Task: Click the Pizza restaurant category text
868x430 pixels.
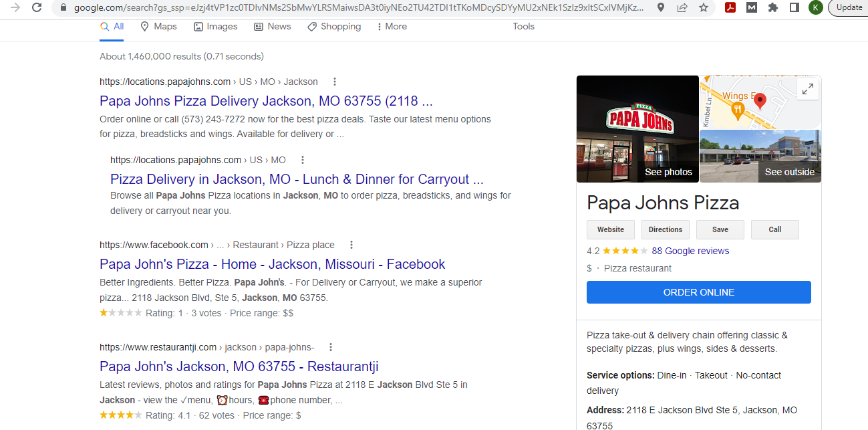Action: click(x=637, y=268)
